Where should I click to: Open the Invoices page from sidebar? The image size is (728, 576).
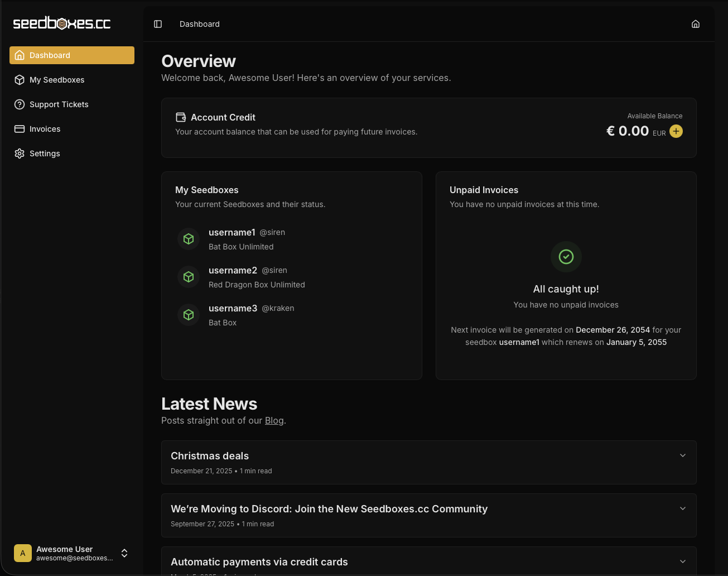45,129
